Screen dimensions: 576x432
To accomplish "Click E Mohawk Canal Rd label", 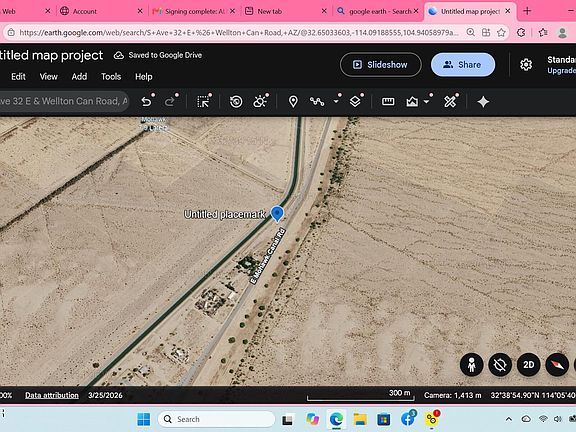I will tap(268, 256).
